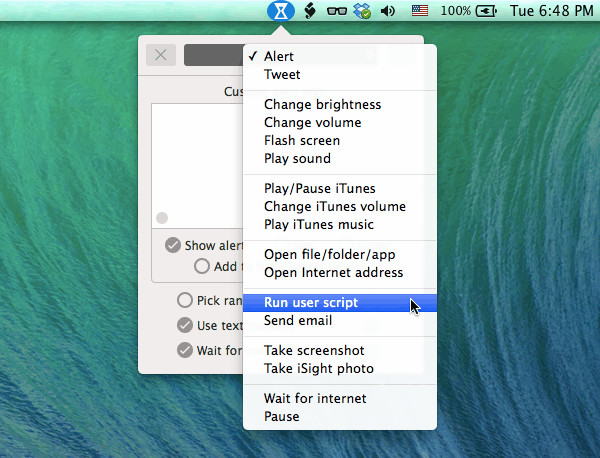Select Play/Pause iTunes action
The height and width of the screenshot is (458, 600).
coord(340,188)
